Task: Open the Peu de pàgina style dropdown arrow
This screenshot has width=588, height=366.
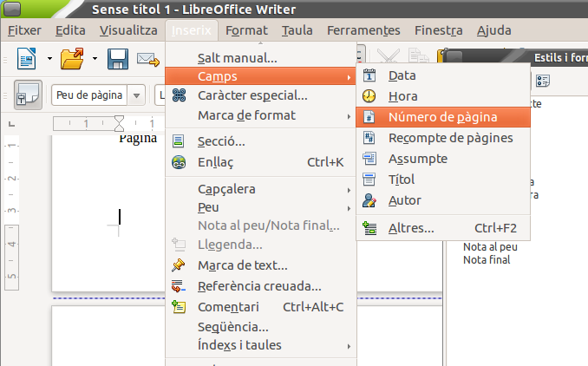Action: click(x=136, y=95)
